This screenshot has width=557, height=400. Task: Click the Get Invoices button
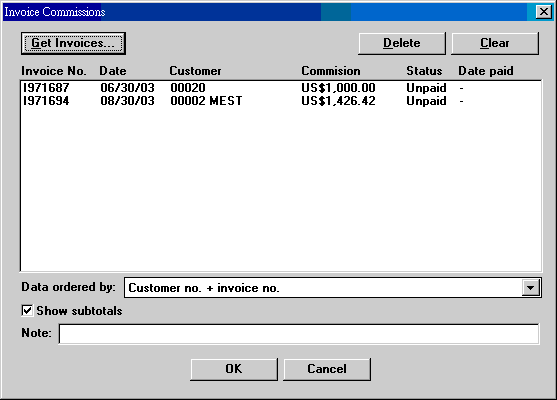(73, 43)
